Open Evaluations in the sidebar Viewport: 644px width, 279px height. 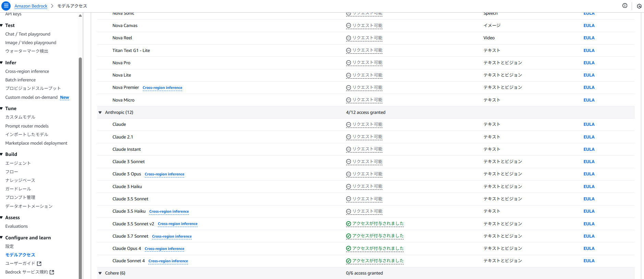pyautogui.click(x=16, y=226)
